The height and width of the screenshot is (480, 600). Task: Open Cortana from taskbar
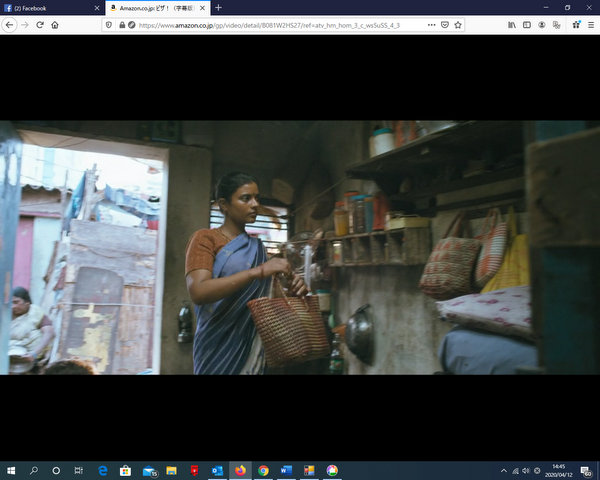[x=56, y=470]
